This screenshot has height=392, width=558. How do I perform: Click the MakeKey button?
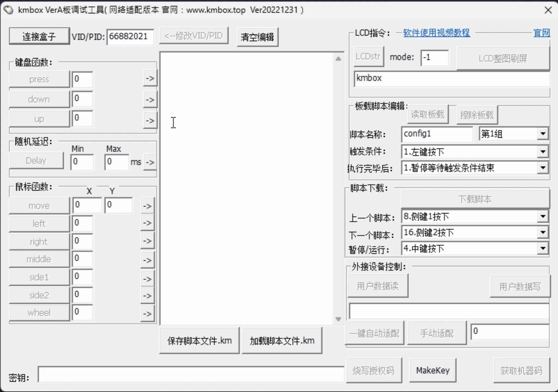pos(433,370)
